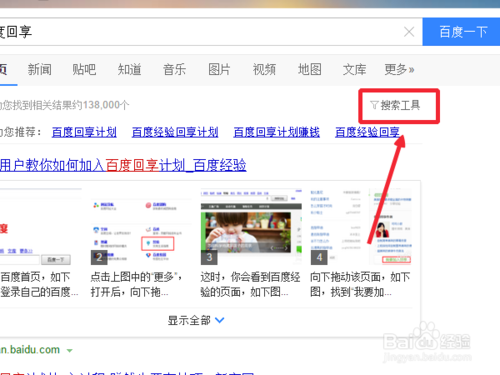Open the step 3 thumbnail with child photo
This screenshot has width=500, height=375.
click(251, 227)
